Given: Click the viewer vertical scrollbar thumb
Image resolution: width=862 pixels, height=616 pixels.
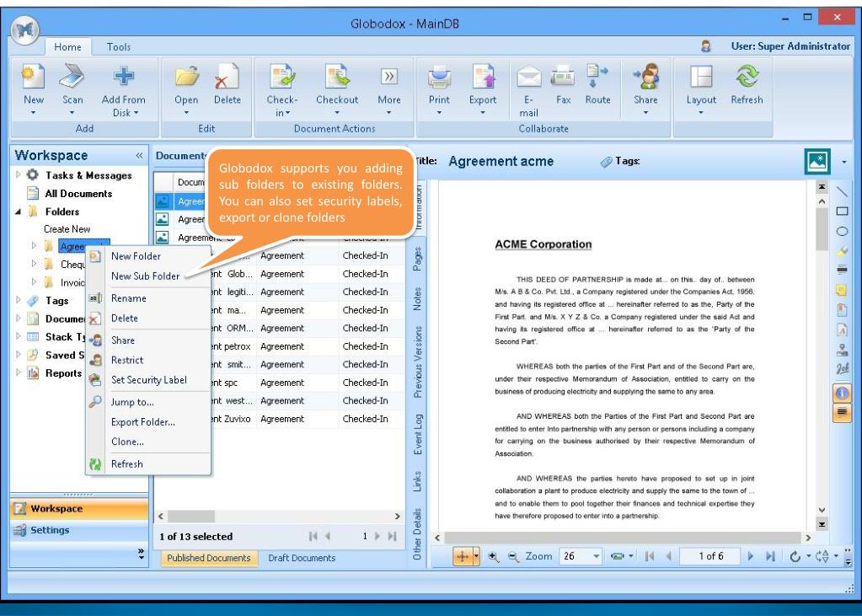Looking at the screenshot, I should click(x=822, y=229).
